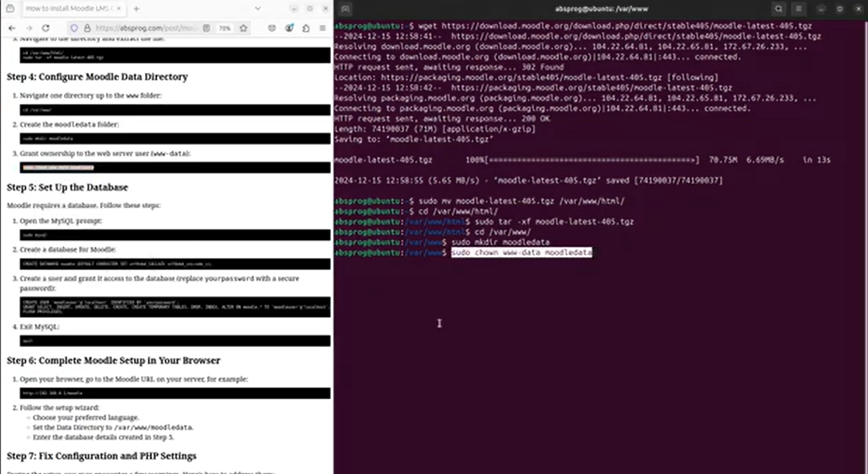Click 'Length: 74190037 (71M)' line in terminal
The height and width of the screenshot is (474, 868).
coord(434,129)
